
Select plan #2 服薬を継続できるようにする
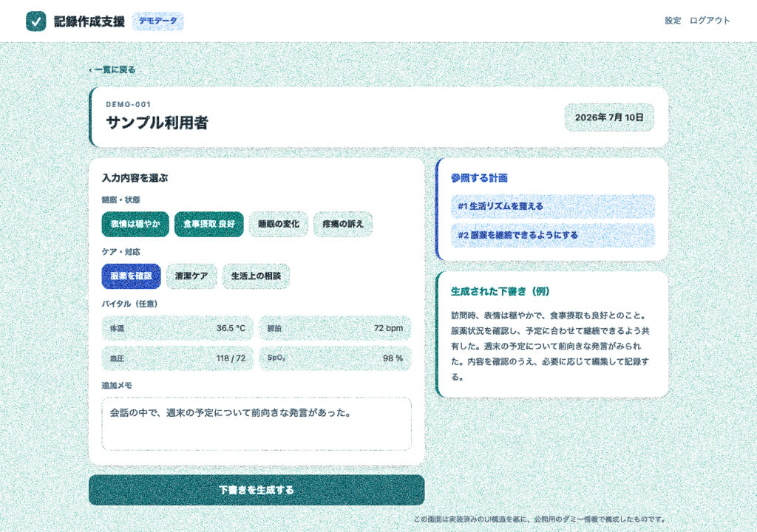click(x=553, y=235)
